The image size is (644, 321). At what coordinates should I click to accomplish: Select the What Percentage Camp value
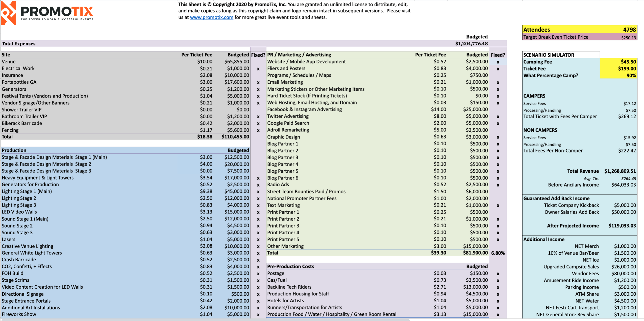(632, 75)
